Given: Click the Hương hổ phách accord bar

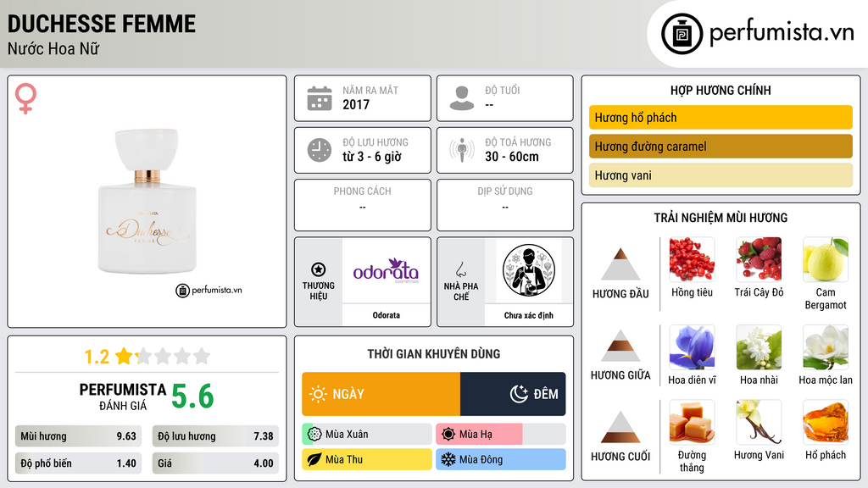Looking at the screenshot, I should (x=721, y=117).
